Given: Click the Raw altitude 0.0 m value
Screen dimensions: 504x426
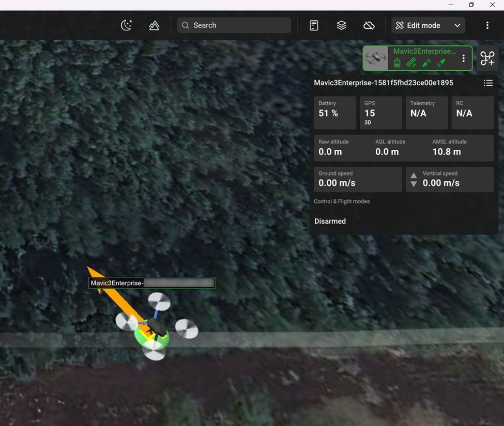Looking at the screenshot, I should (330, 152).
